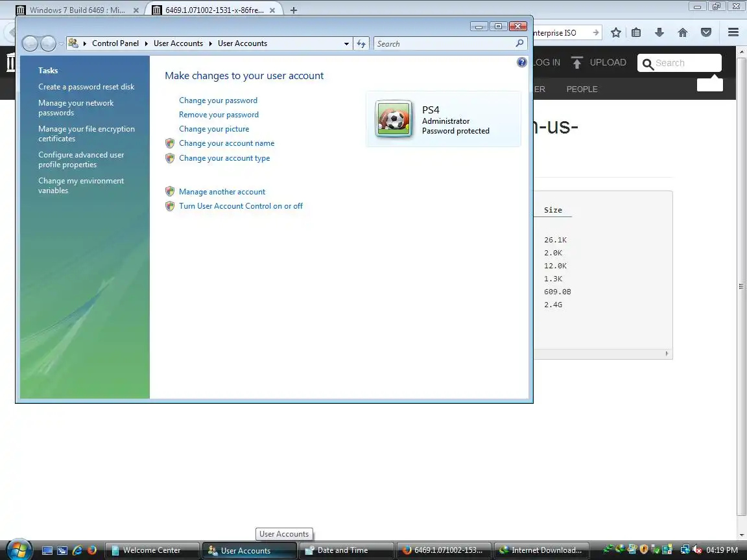This screenshot has height=560, width=747.
Task: Click the Firefox bookmark star icon
Action: pyautogui.click(x=615, y=32)
